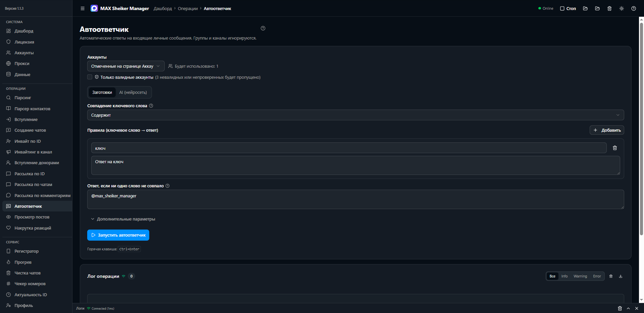This screenshot has width=644, height=313.
Task: Expand Дополнительные параметры section
Action: click(x=123, y=219)
